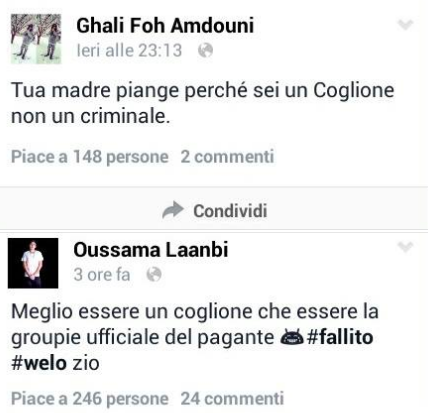Screen dimensions: 428x413
Task: Click the laughing emoji in Oussama's post
Action: [292, 337]
